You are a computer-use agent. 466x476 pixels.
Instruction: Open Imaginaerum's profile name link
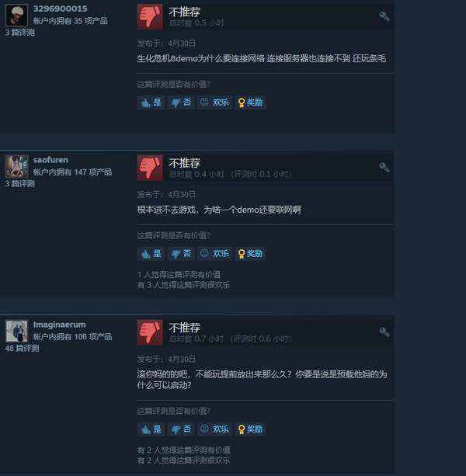coord(60,325)
